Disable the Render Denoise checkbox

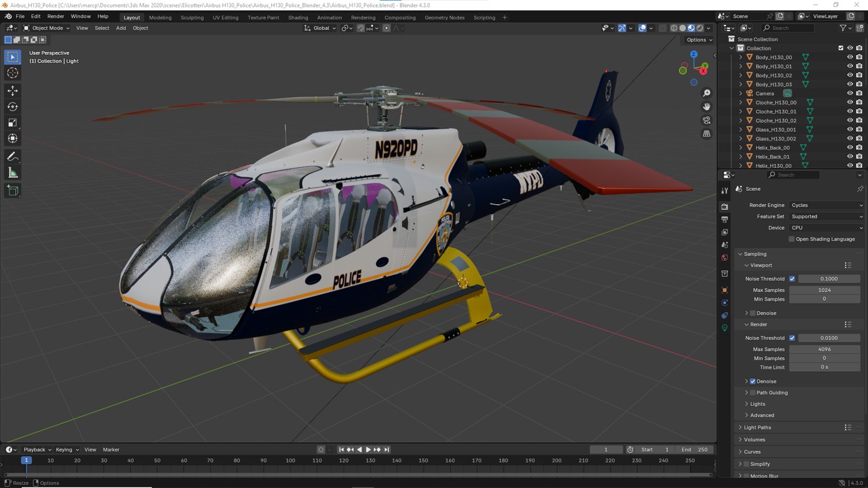click(753, 382)
